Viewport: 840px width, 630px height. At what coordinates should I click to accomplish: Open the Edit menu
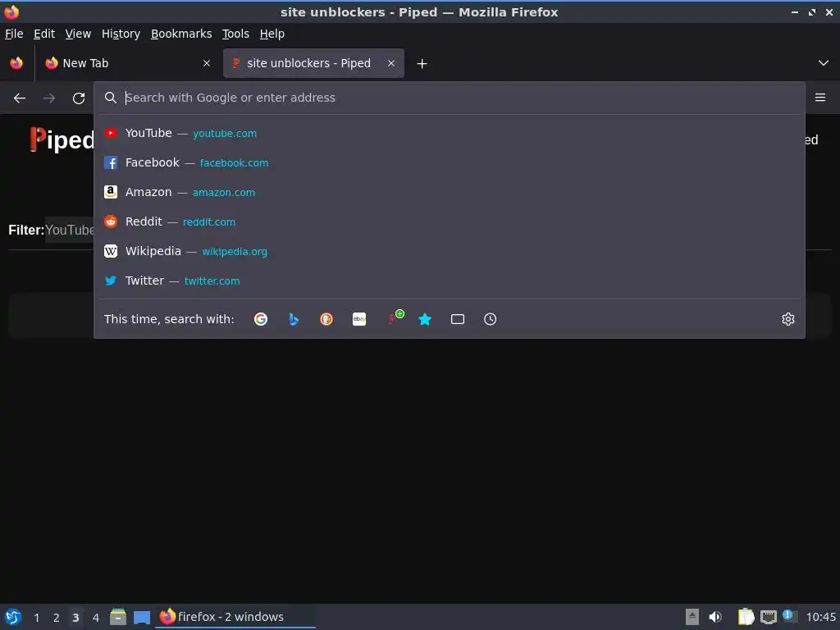(44, 34)
